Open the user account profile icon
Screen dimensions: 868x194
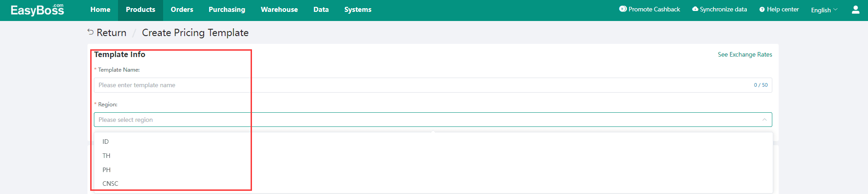(856, 10)
